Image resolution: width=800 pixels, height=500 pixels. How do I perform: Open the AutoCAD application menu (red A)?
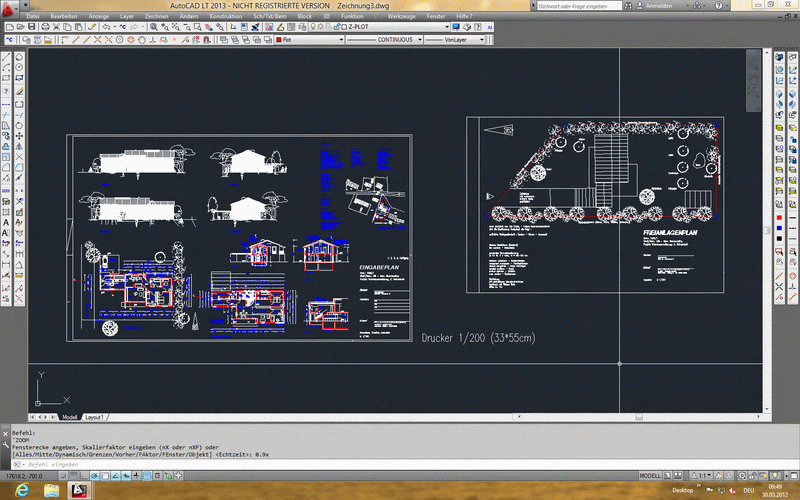tap(8, 9)
